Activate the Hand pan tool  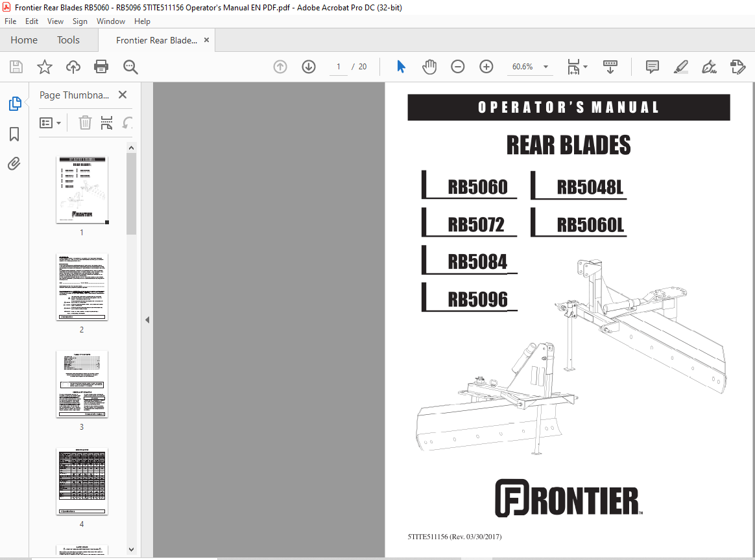tap(429, 67)
